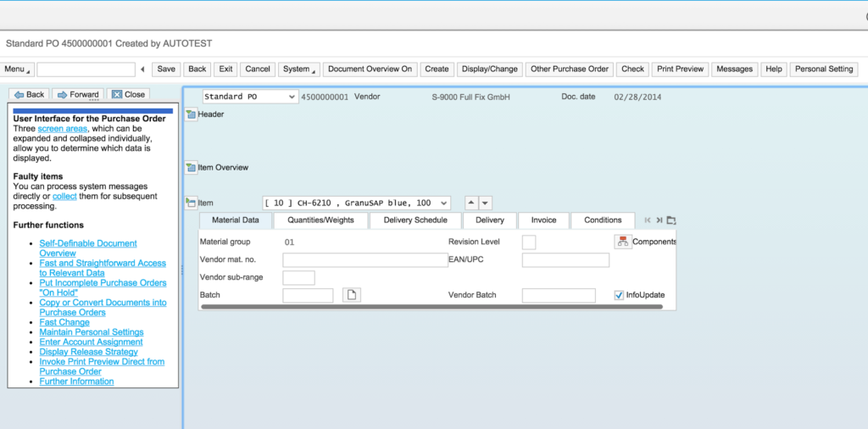Click the Vendor sub-range field
The width and height of the screenshot is (868, 429).
(x=298, y=278)
